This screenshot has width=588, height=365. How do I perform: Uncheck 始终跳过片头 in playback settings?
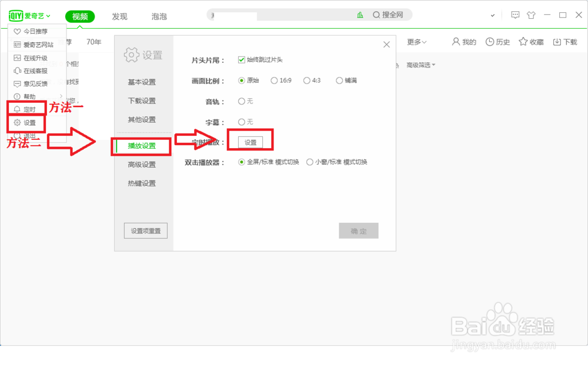pyautogui.click(x=243, y=59)
